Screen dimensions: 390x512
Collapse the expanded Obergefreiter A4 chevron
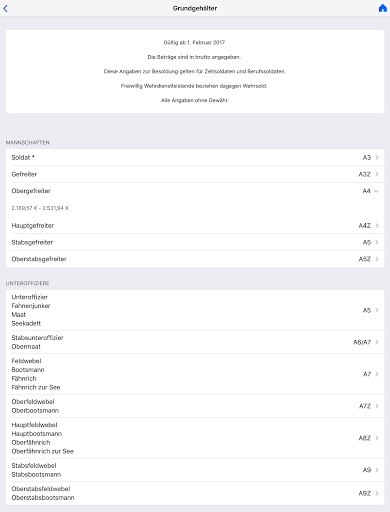point(377,191)
